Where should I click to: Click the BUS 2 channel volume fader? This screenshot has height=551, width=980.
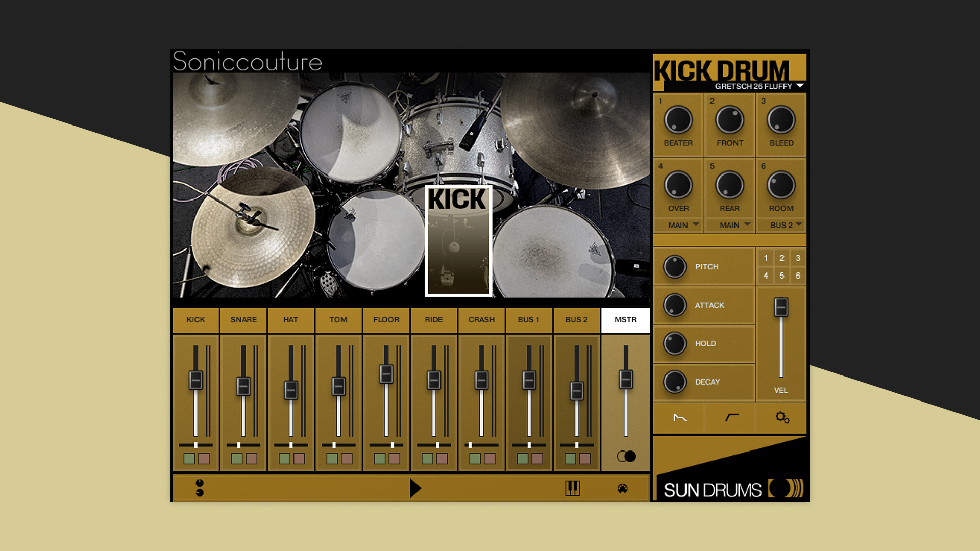pos(577,391)
